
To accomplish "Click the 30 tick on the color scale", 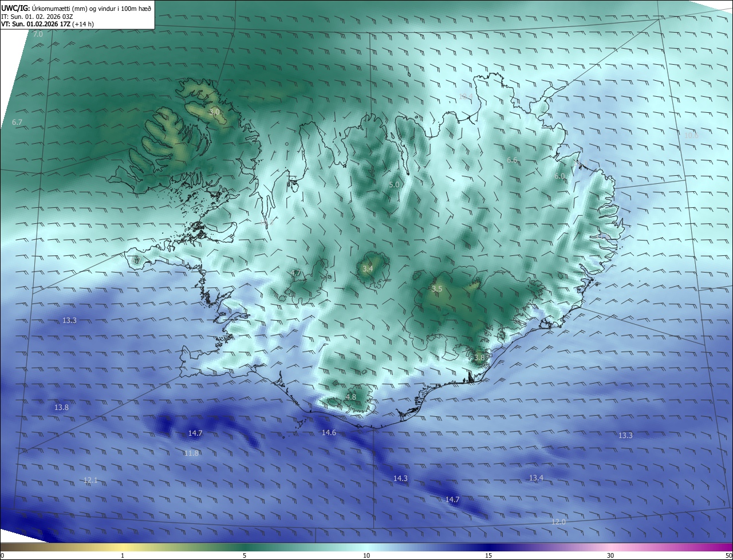I will (610, 556).
